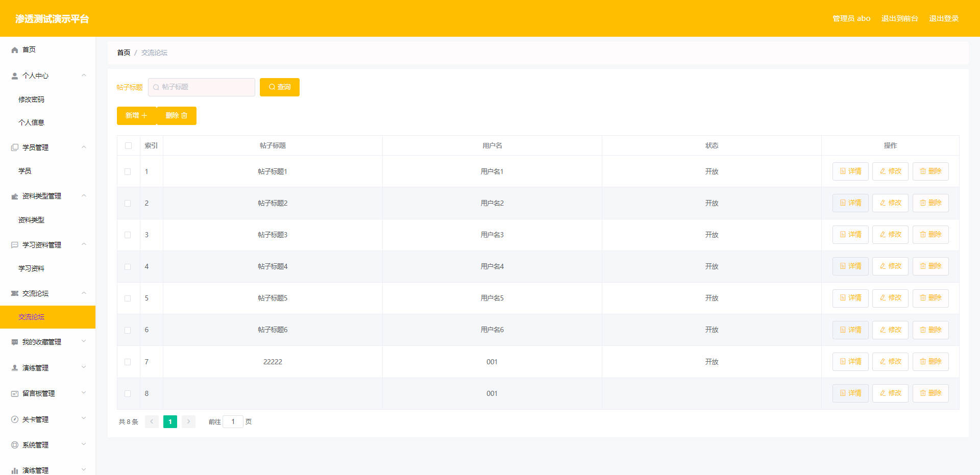The width and height of the screenshot is (980, 475).
Task: Select highlighted 交流论坛 submenu item
Action: [47, 317]
